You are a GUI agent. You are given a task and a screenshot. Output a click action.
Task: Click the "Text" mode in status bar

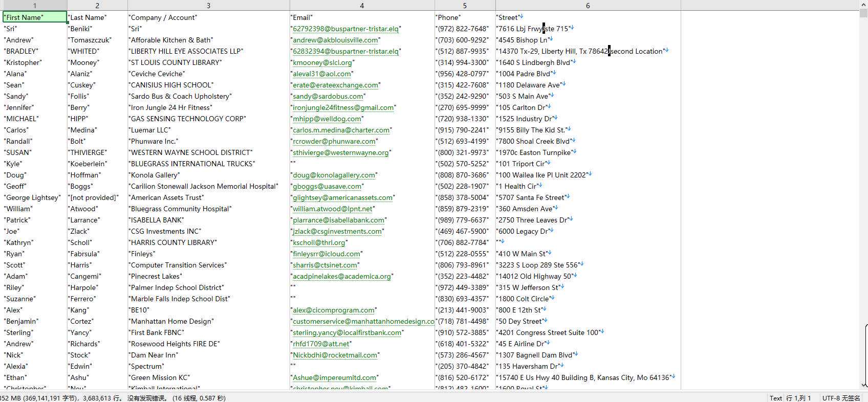(776, 398)
